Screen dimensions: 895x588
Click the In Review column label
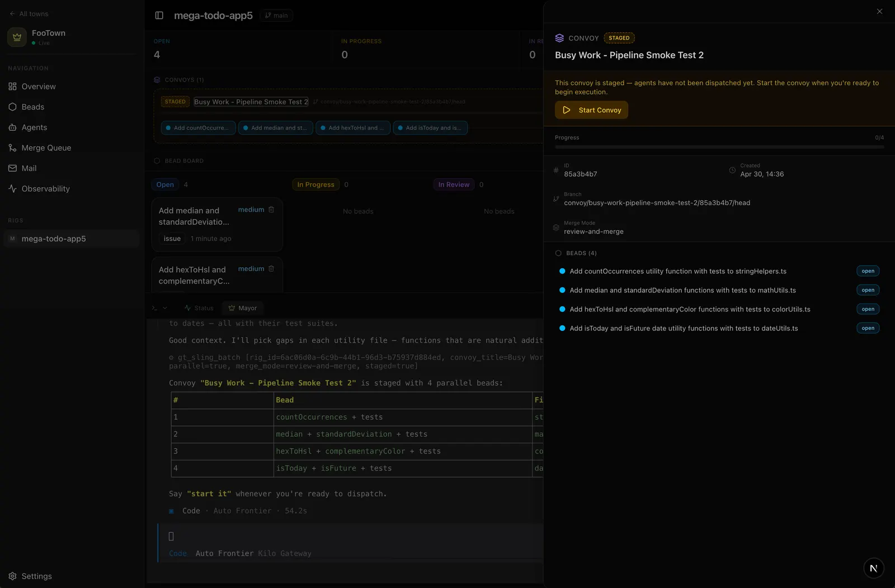coord(454,184)
